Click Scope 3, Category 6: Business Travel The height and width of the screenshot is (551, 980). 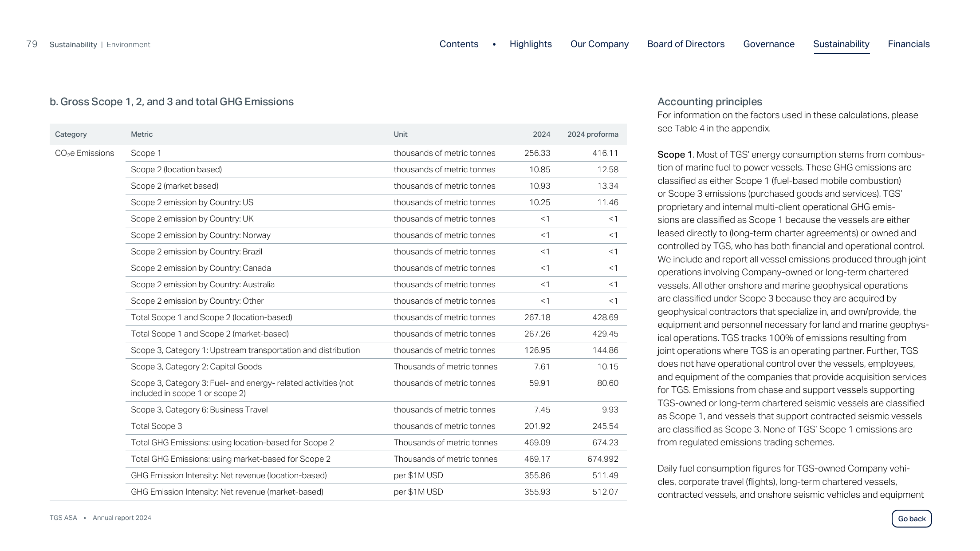[x=376, y=410]
